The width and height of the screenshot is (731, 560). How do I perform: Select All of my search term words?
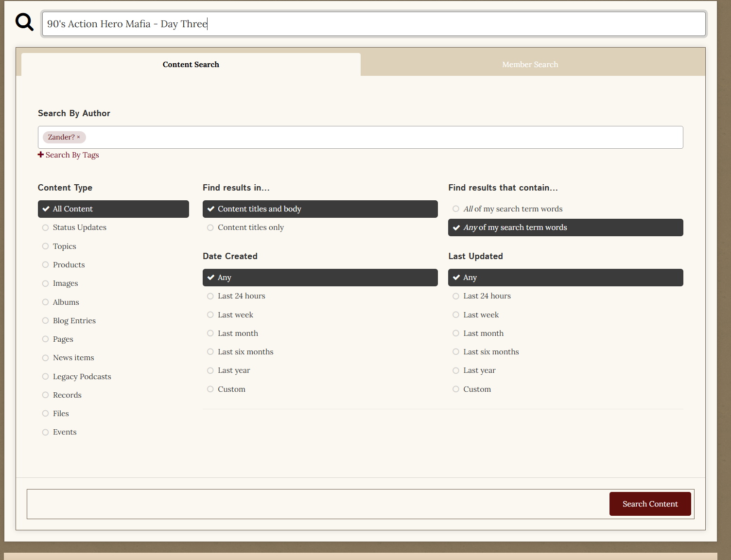[512, 209]
